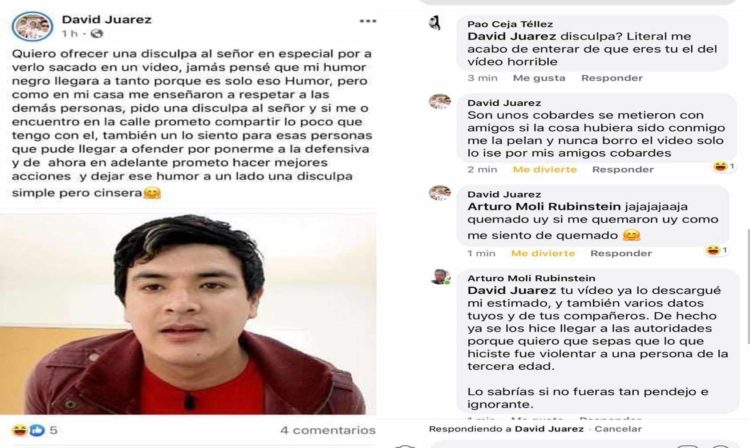Toggle 'Me divierte' on the 1 min comment
The image size is (750, 448).
[x=543, y=253]
